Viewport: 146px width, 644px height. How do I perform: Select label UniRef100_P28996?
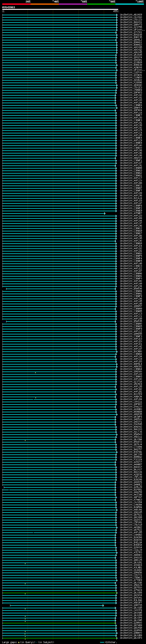pyautogui.click(x=131, y=82)
